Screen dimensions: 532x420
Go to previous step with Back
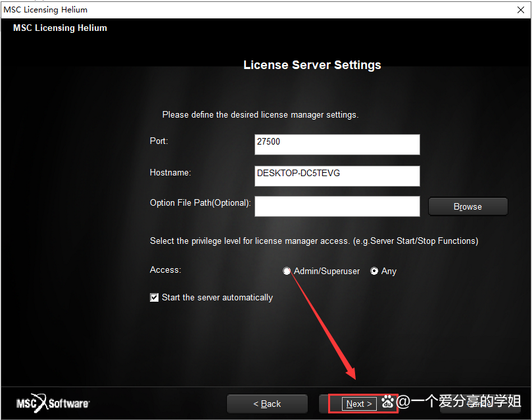tap(267, 404)
